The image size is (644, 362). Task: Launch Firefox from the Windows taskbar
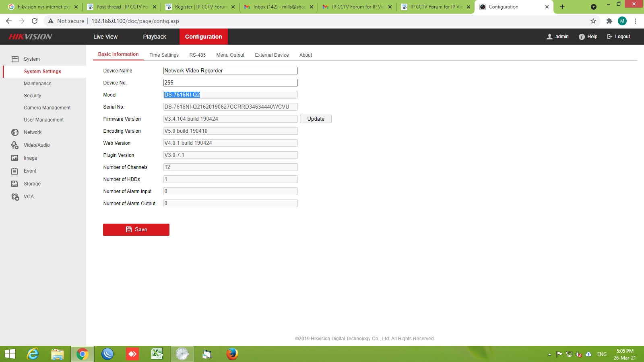[x=232, y=354]
